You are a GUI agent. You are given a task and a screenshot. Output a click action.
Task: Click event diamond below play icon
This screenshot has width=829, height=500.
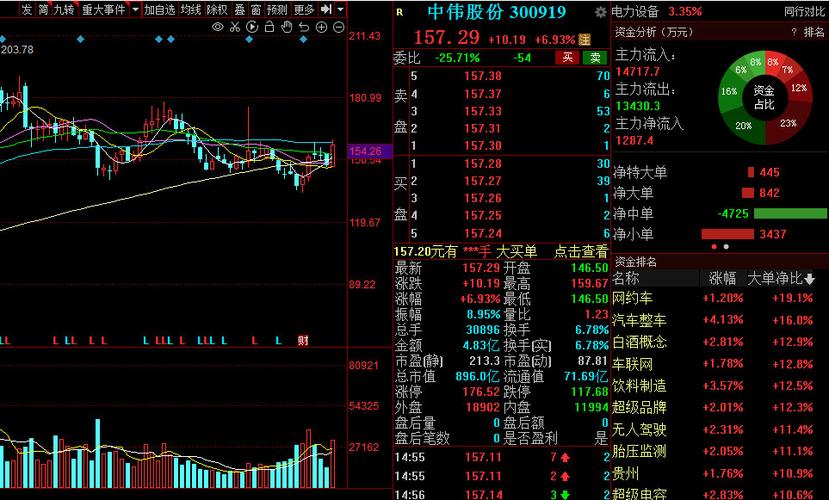tap(250, 39)
